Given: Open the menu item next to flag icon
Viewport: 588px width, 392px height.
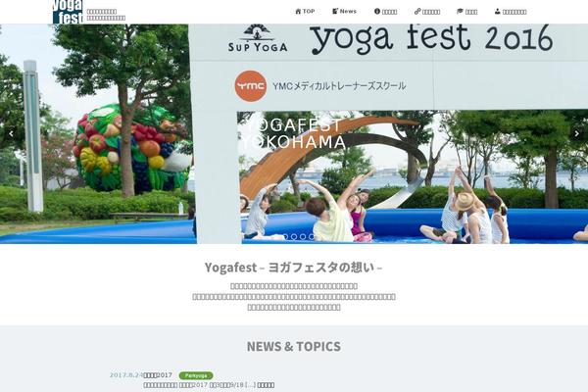Looking at the screenshot, I should click(x=471, y=12).
